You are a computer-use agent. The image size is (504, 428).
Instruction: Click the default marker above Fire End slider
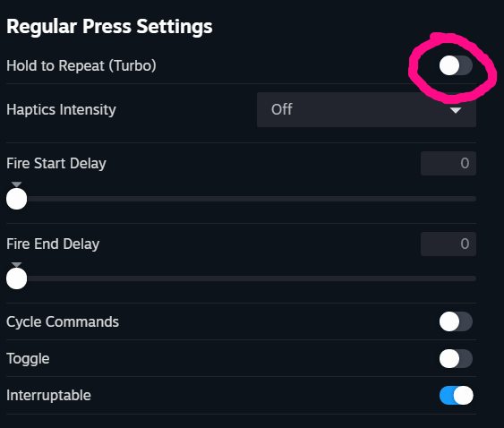pos(17,265)
